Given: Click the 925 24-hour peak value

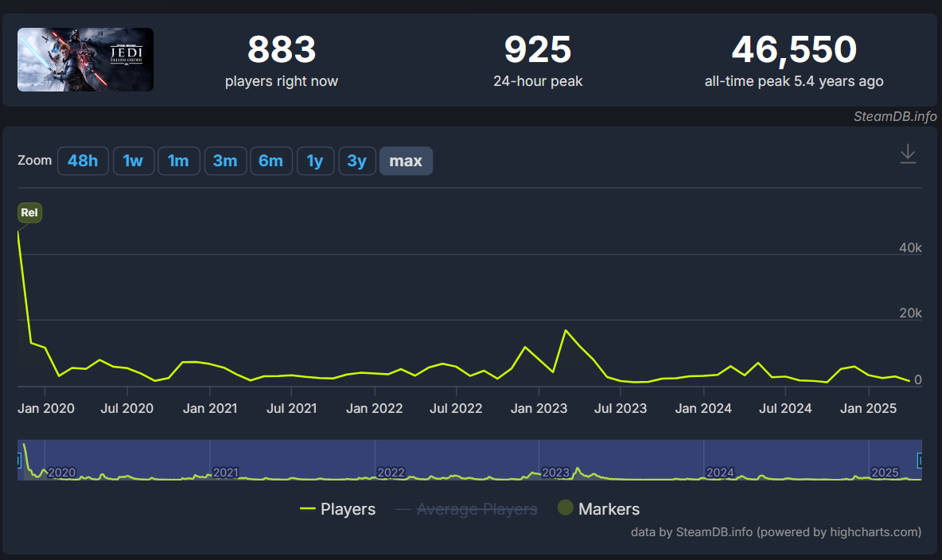Looking at the screenshot, I should tap(538, 49).
